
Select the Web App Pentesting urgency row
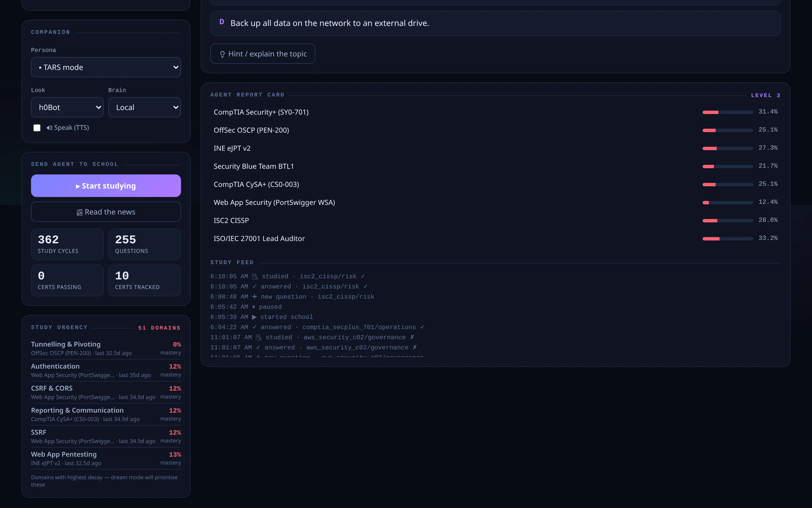click(106, 458)
